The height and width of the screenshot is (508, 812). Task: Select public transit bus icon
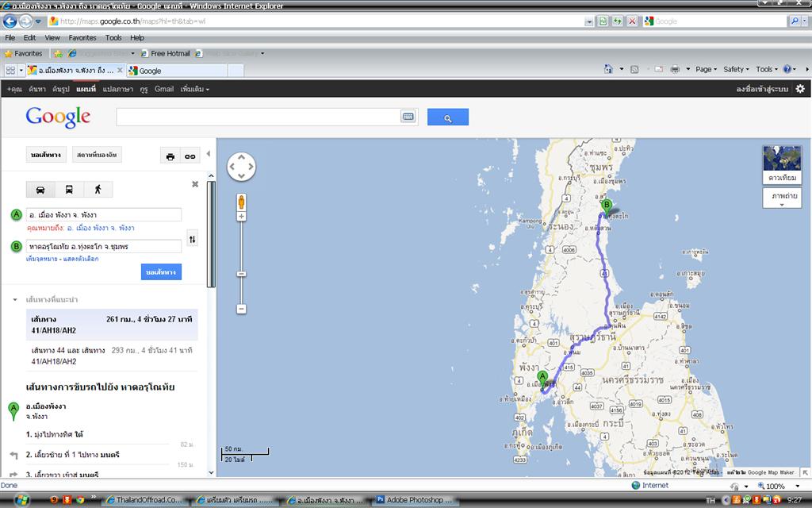[70, 190]
